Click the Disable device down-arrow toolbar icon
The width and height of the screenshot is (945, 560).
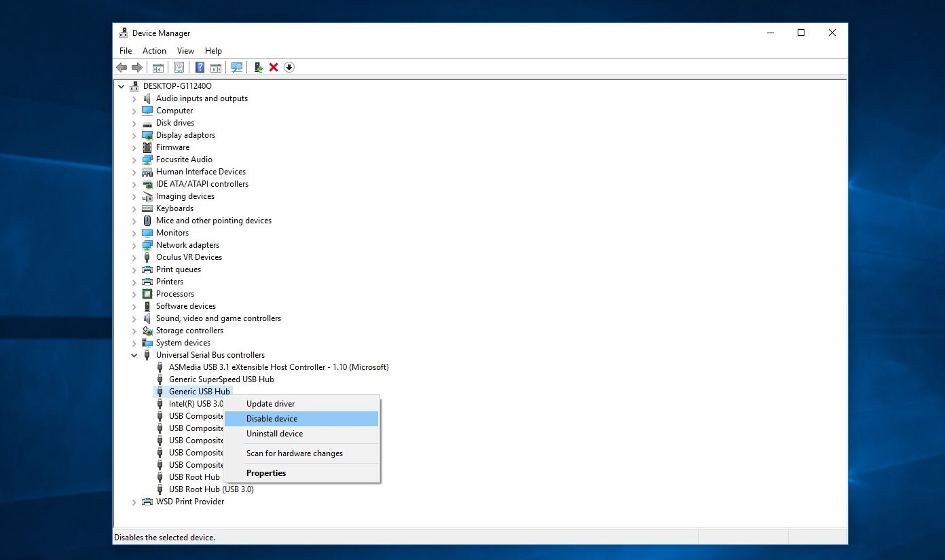pos(289,67)
